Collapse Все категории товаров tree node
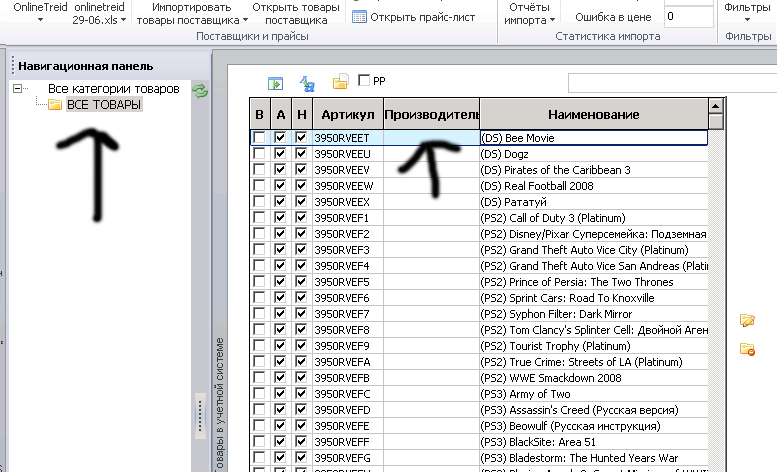This screenshot has width=777, height=472. click(18, 89)
